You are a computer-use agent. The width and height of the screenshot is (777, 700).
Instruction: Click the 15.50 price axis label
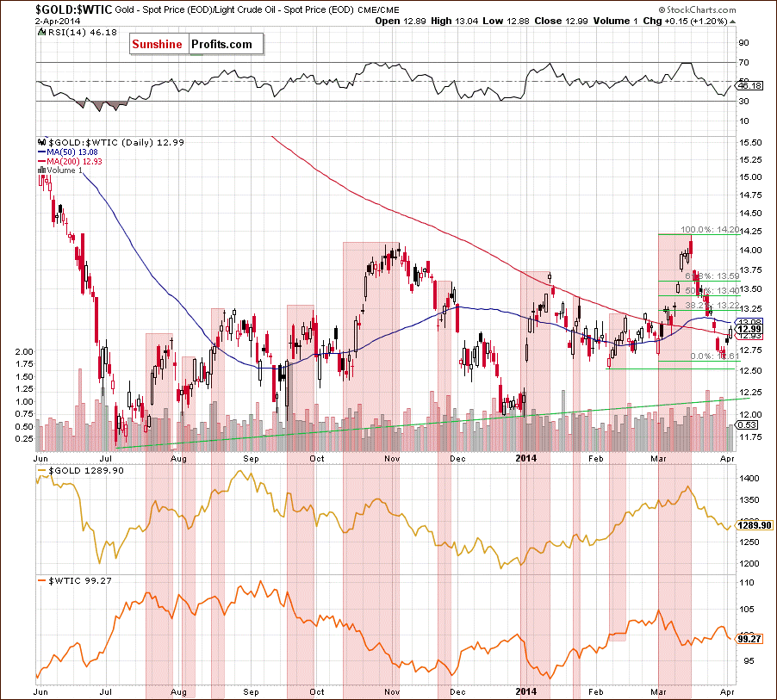749,143
